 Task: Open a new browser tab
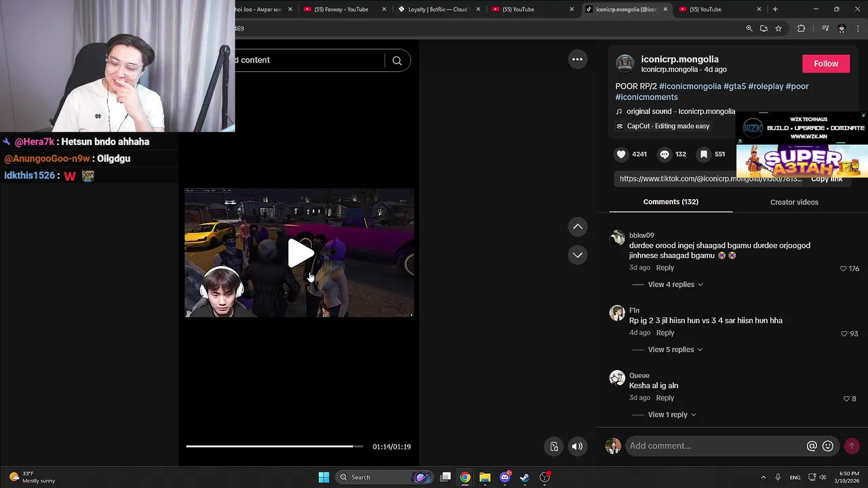click(x=775, y=9)
